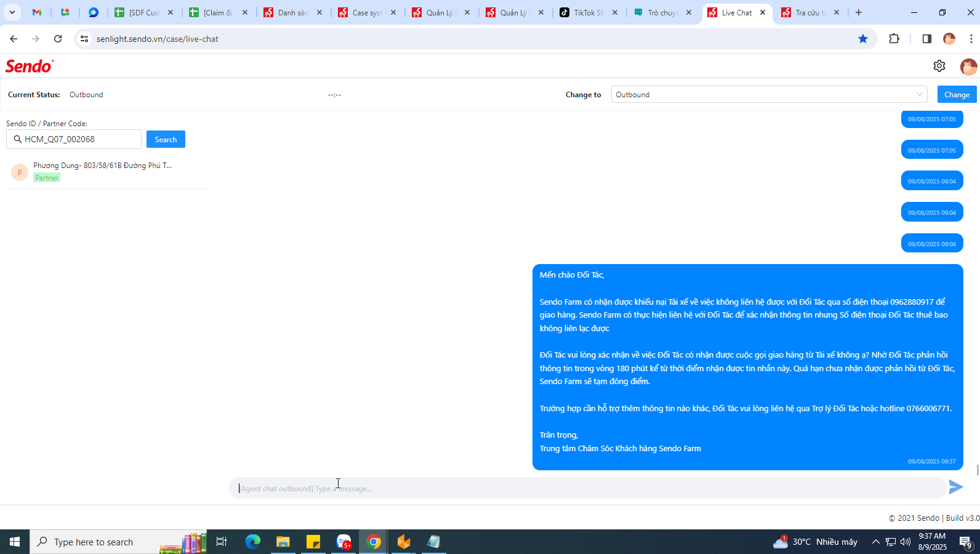
Task: Open the settings gear icon in Sendo header
Action: pyautogui.click(x=939, y=66)
